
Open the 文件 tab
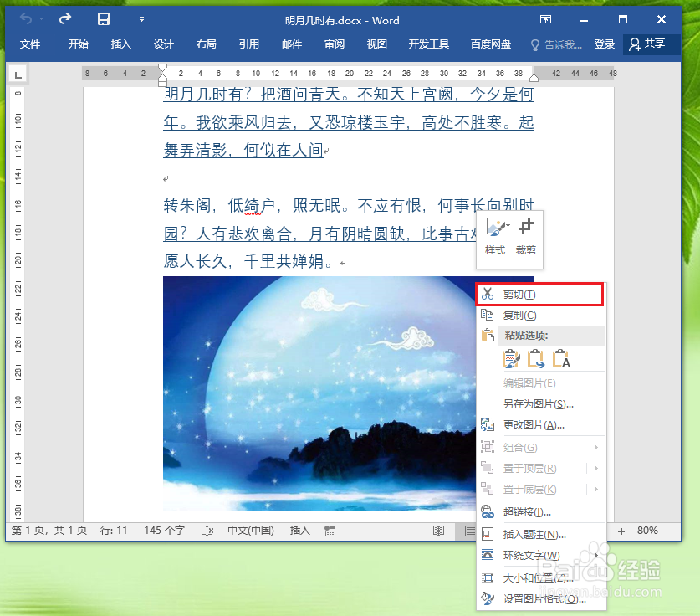[x=30, y=44]
